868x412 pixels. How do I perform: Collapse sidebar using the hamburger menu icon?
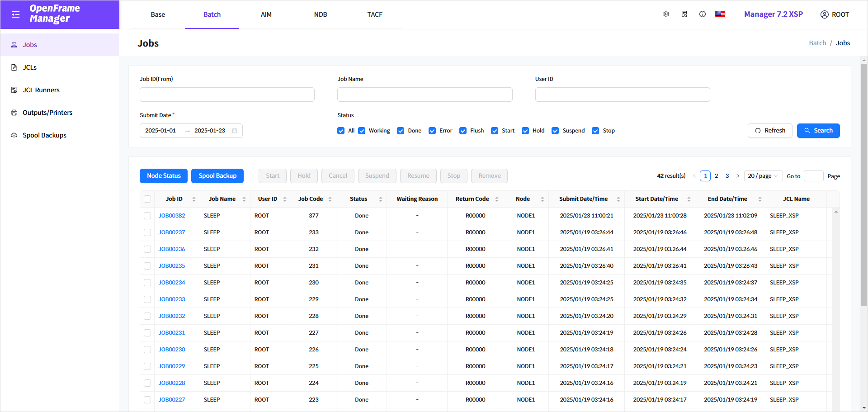coord(16,14)
